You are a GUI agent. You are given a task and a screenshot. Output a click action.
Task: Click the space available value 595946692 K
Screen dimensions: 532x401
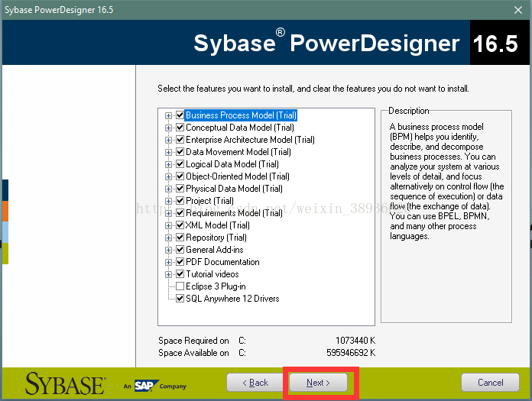(x=351, y=353)
